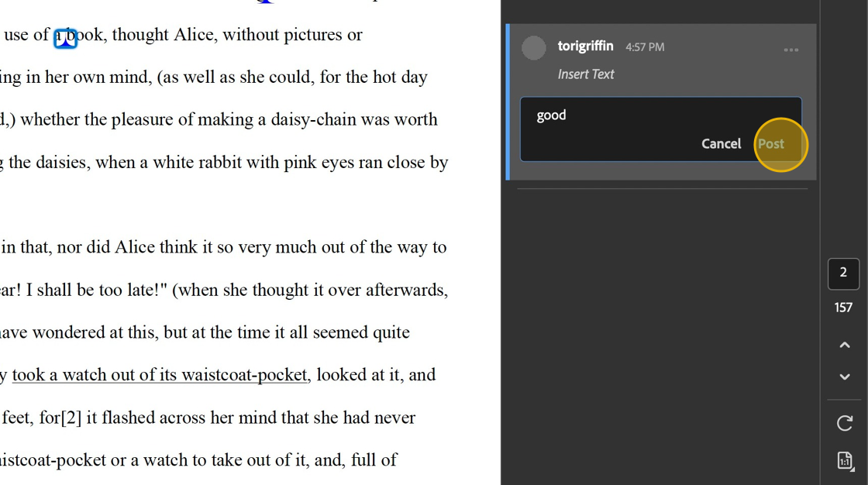868x485 pixels.
Task: Go to previous page with up chevron
Action: click(x=844, y=345)
